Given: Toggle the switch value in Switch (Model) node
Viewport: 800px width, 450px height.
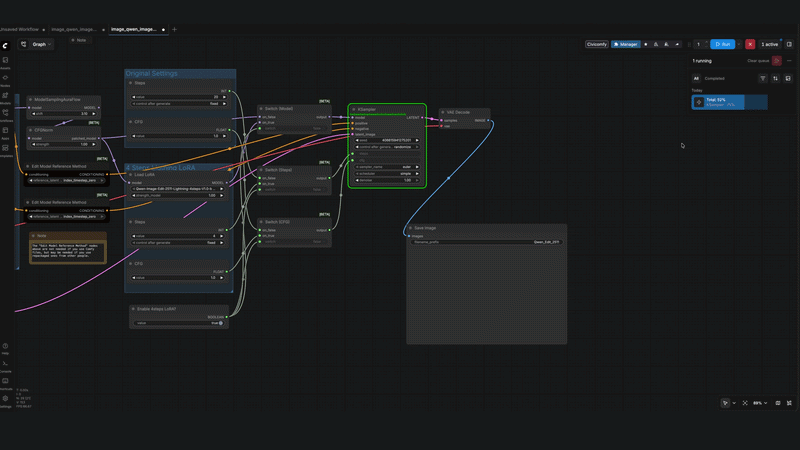Looking at the screenshot, I should point(294,129).
